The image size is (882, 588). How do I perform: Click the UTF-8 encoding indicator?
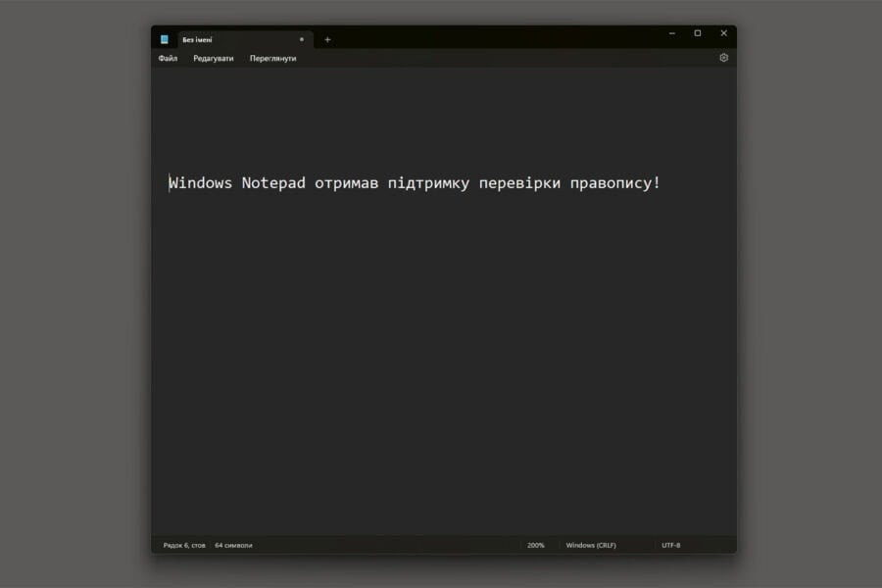(x=670, y=545)
